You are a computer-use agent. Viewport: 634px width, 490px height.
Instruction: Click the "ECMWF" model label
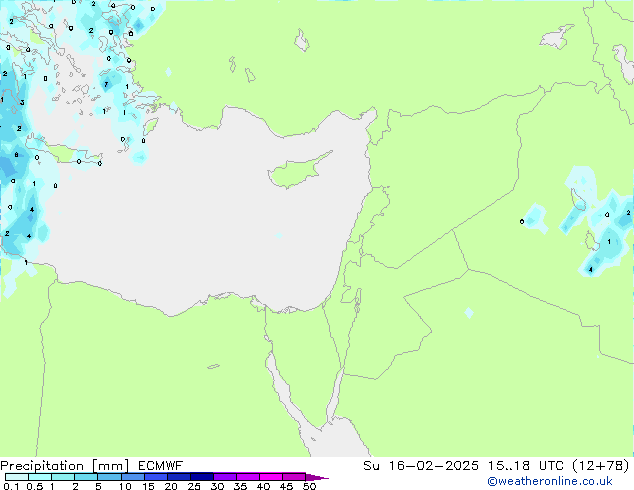[160, 466]
